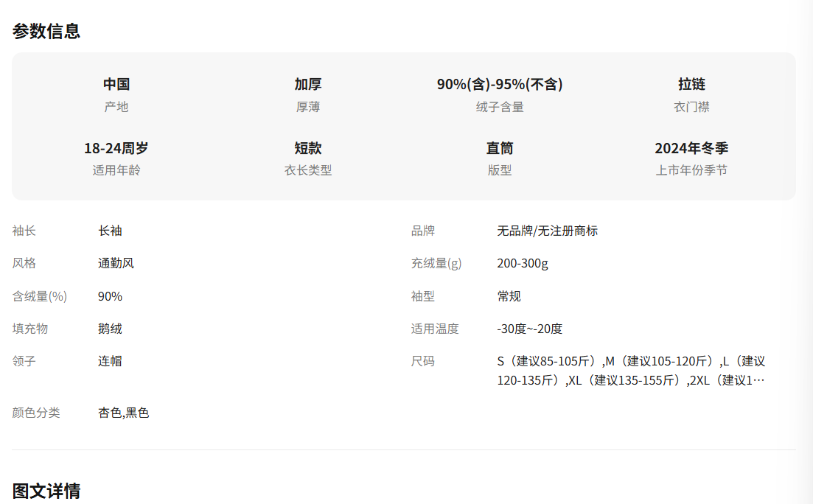Image resolution: width=813 pixels, height=504 pixels.
Task: Select the 杏色,黑色 color classification text
Action: 124,413
